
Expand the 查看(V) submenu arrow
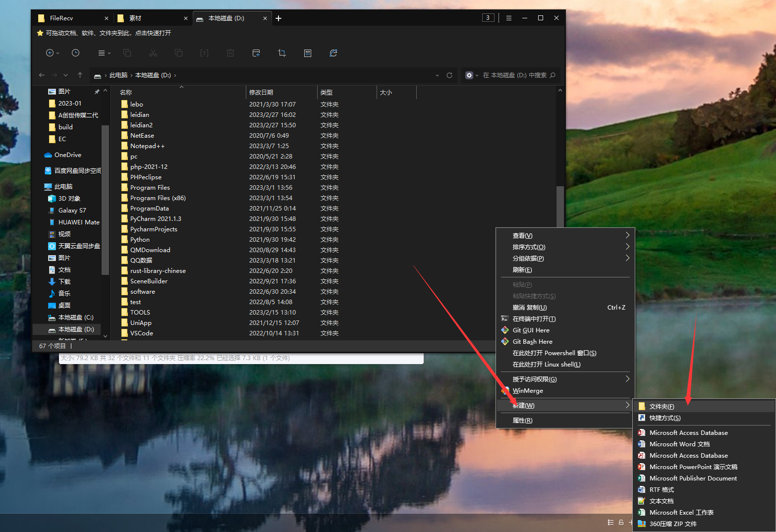coord(627,235)
